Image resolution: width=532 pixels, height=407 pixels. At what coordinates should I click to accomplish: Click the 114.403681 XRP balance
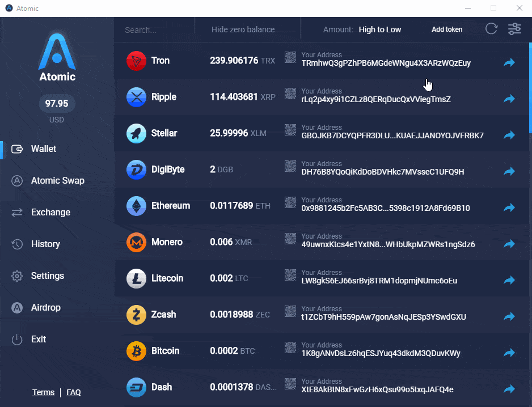(243, 97)
